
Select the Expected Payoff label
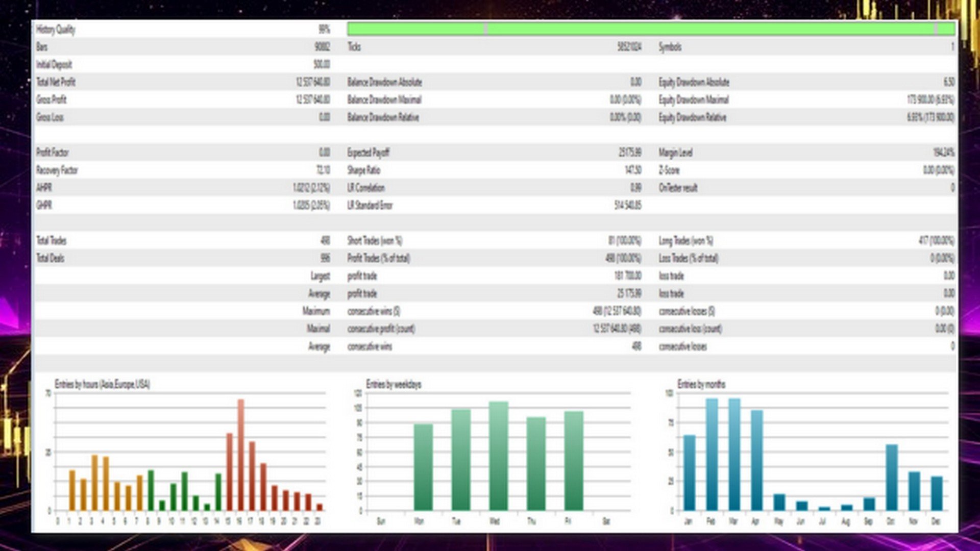pyautogui.click(x=369, y=153)
